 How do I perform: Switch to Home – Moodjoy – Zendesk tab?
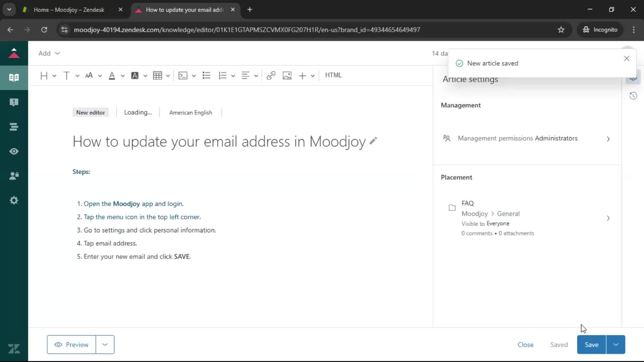point(69,10)
